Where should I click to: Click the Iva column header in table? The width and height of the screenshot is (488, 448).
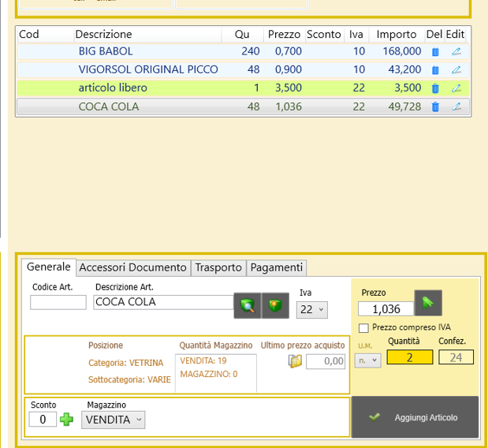coord(356,34)
